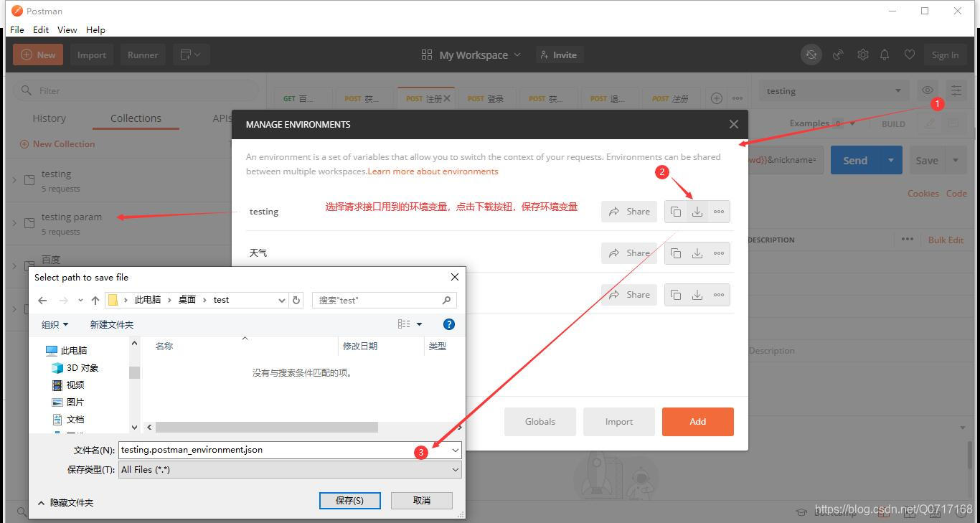
Task: Open the Save button dropdown arrow
Action: tap(956, 160)
